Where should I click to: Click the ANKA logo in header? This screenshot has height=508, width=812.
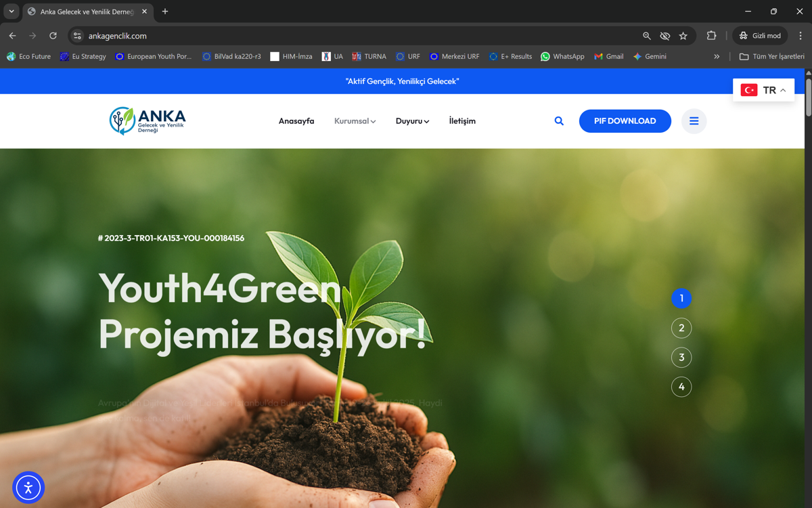coord(148,121)
